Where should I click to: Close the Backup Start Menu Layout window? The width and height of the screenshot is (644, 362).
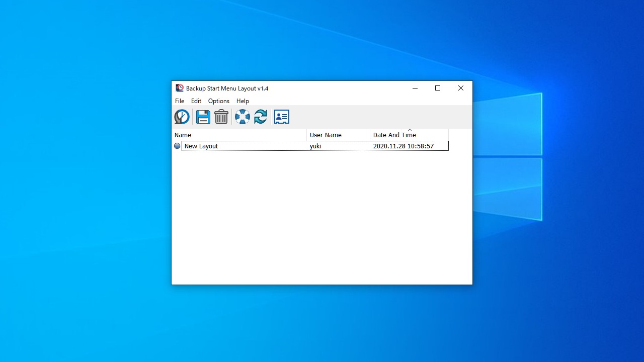tap(461, 88)
